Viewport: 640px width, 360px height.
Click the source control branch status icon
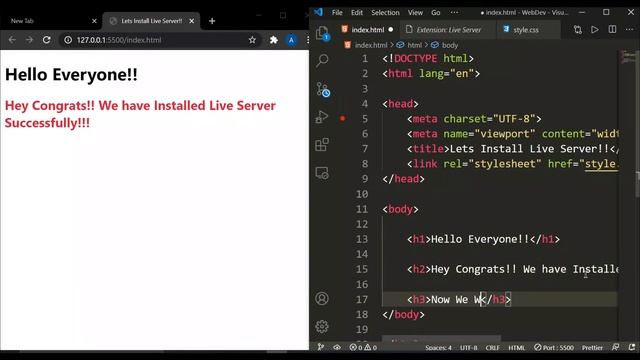321,347
